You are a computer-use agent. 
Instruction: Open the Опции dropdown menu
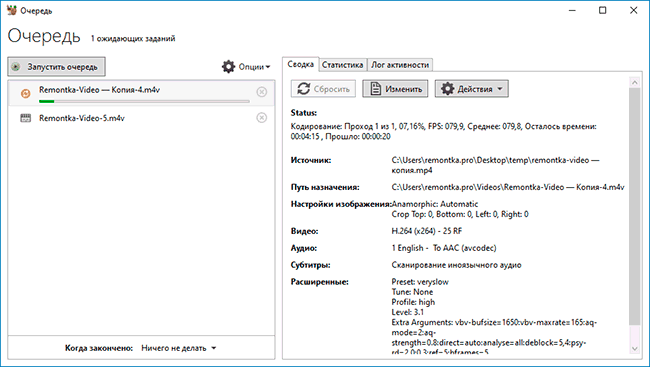tap(246, 67)
